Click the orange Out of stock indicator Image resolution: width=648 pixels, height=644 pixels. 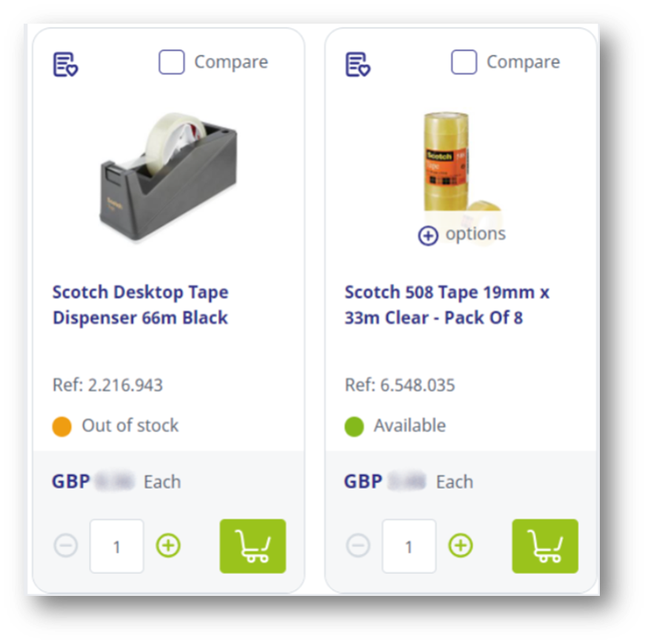click(x=62, y=426)
